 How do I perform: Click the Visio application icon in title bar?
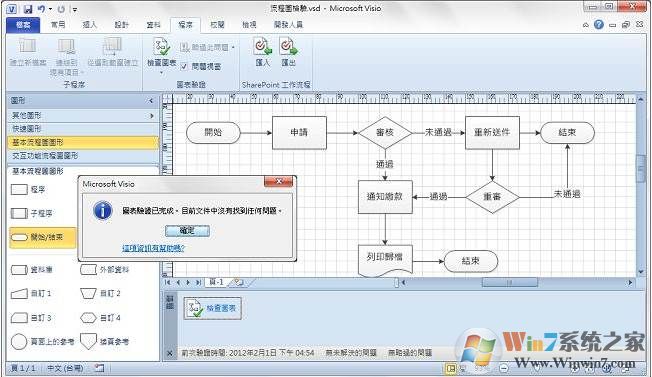(x=12, y=9)
